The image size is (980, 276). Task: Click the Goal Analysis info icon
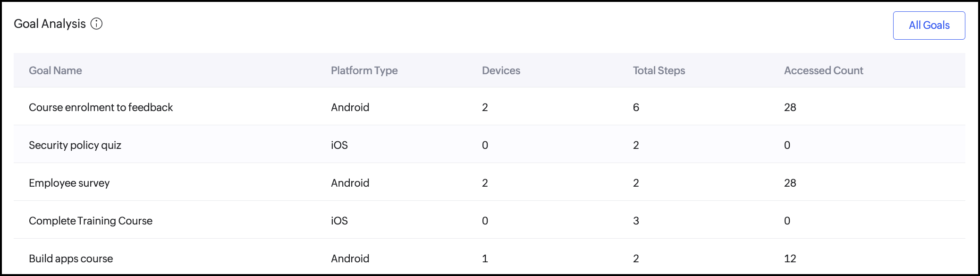pyautogui.click(x=96, y=24)
